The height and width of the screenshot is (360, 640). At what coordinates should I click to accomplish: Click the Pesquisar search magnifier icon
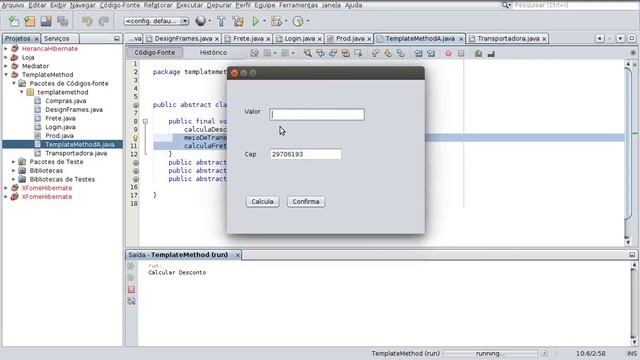pyautogui.click(x=506, y=5)
